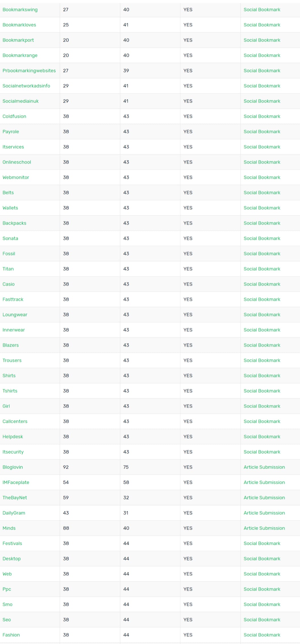Open the Fashion link
Viewport: 300px width, 644px height.
(11, 635)
